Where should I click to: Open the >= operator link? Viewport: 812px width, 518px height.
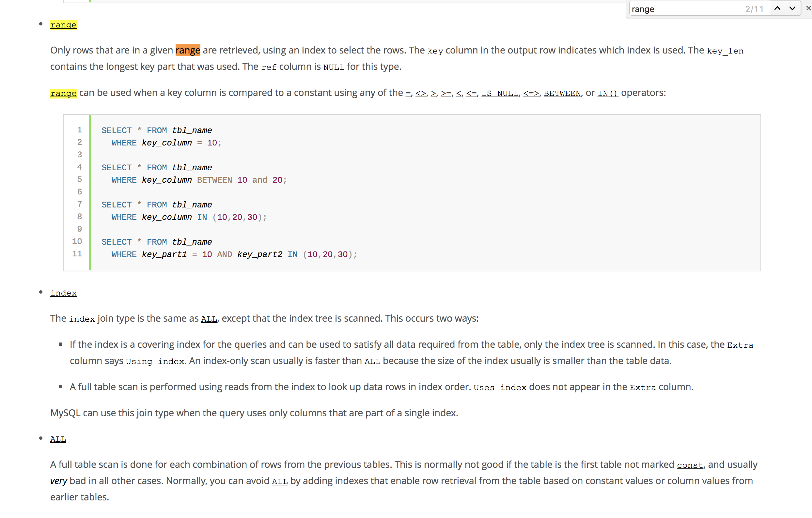pyautogui.click(x=446, y=93)
